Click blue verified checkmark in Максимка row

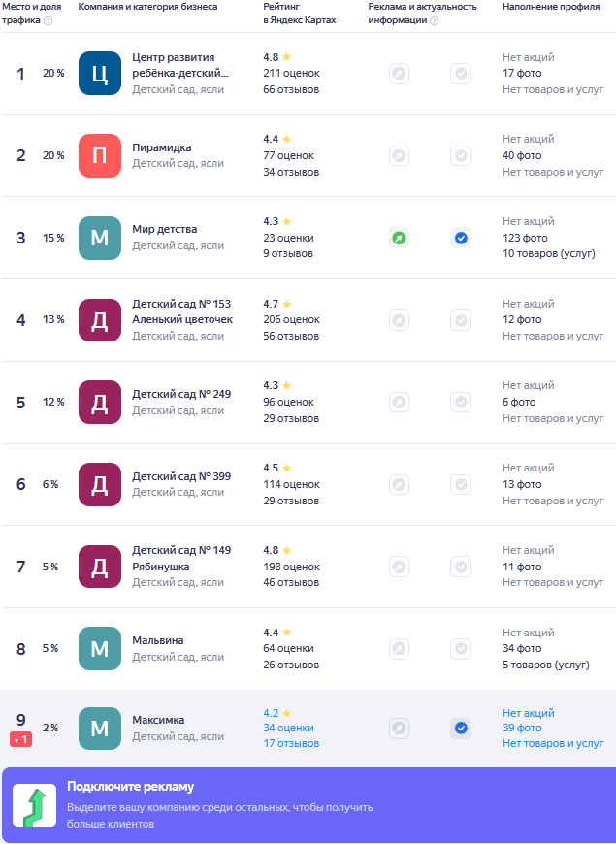coord(461,728)
